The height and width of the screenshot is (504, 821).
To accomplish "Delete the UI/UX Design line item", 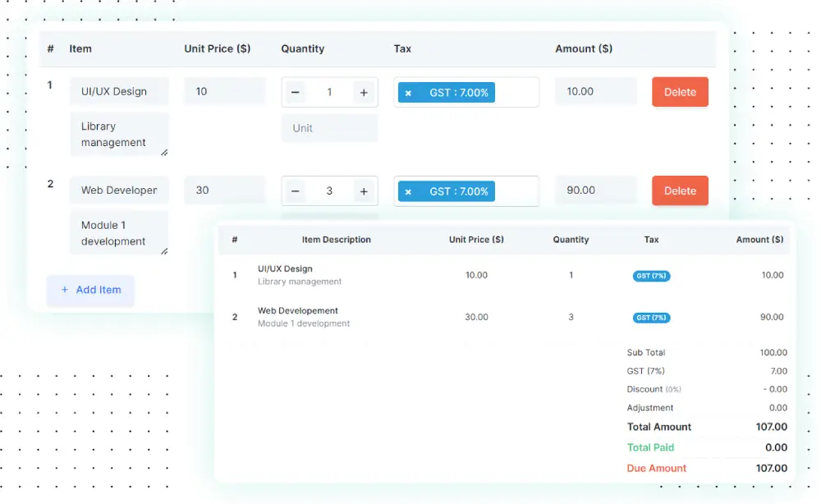I will (680, 92).
